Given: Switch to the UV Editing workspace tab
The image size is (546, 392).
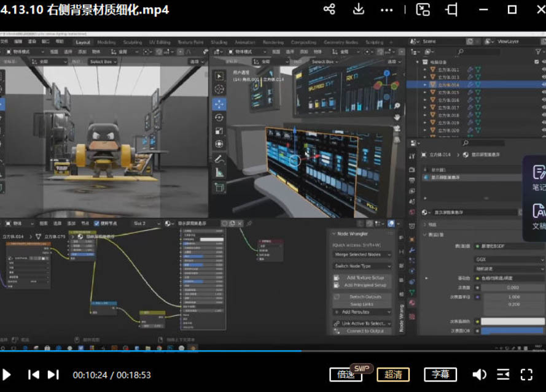Looking at the screenshot, I should click(x=160, y=42).
